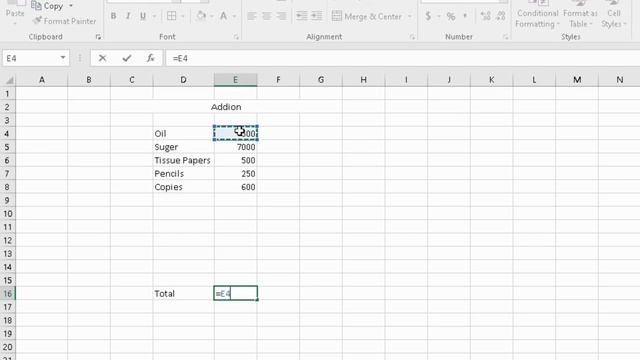Decrease decimal places
Viewport: 640px width, 360px height.
[x=500, y=16]
